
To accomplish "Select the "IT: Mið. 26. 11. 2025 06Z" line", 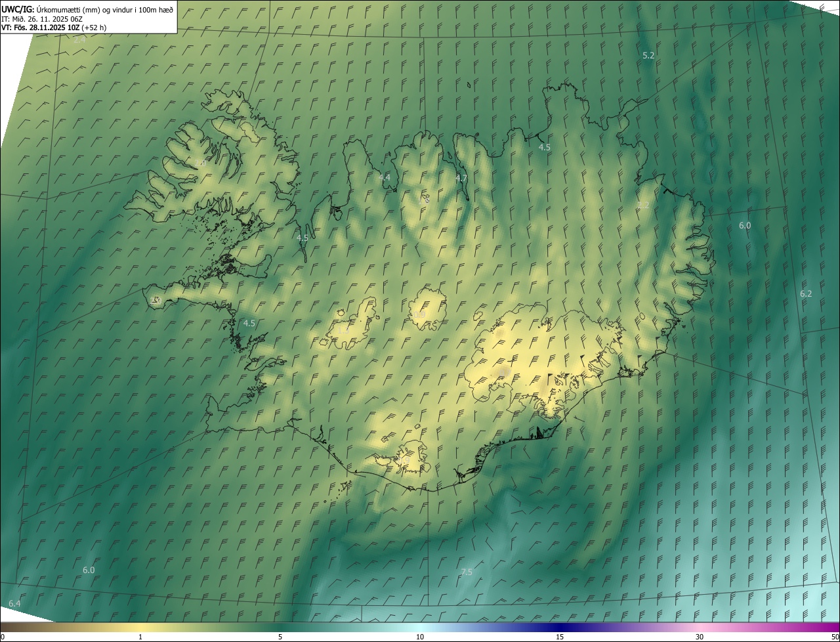I will [41, 18].
